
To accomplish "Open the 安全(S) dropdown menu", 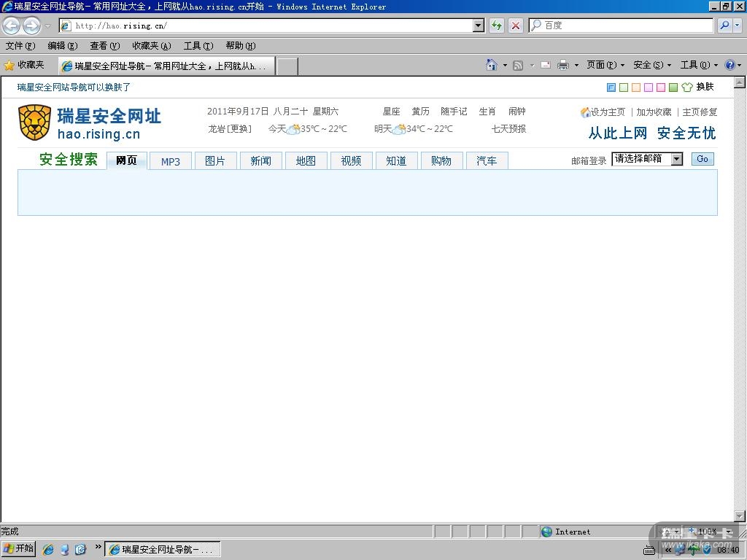I will coord(651,65).
